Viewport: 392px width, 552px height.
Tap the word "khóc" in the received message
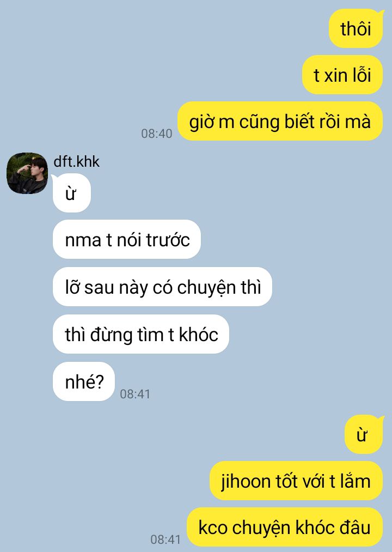[199, 334]
